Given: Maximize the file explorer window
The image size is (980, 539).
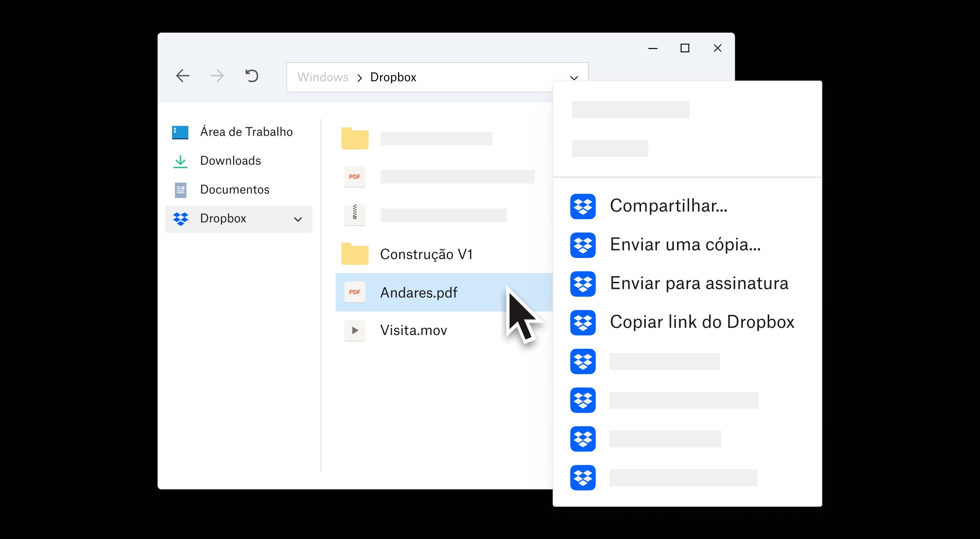Looking at the screenshot, I should coord(684,48).
